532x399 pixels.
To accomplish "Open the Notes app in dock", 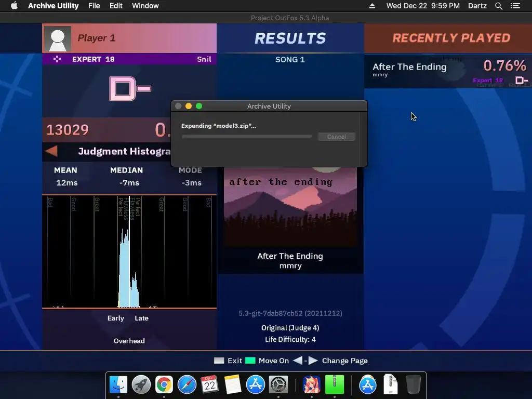I will tap(232, 384).
